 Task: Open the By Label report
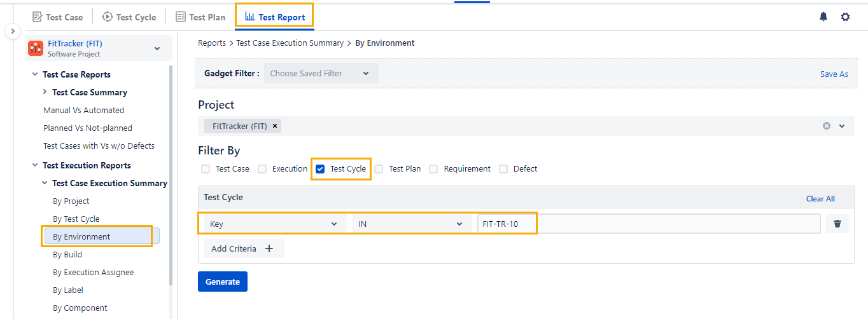(68, 290)
